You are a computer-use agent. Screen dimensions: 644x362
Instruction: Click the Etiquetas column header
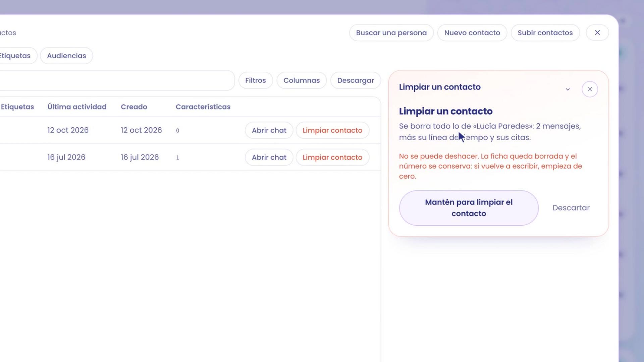(x=17, y=107)
